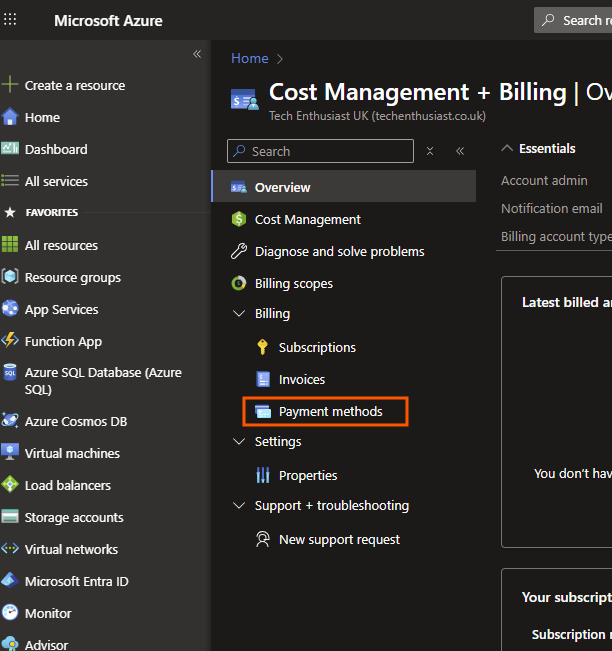Click the Cost Management + Billing header icon
The height and width of the screenshot is (651, 612).
tap(244, 99)
